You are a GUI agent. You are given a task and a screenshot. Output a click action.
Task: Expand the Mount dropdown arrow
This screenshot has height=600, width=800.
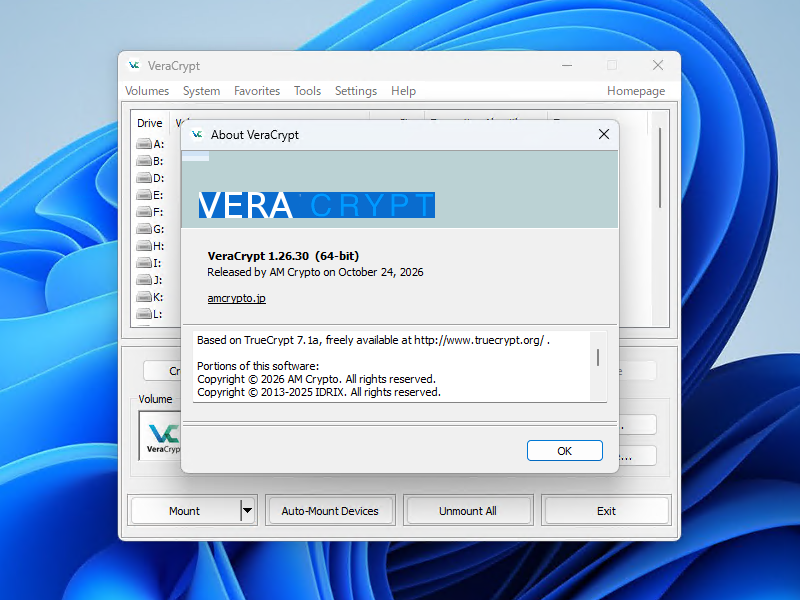(247, 510)
